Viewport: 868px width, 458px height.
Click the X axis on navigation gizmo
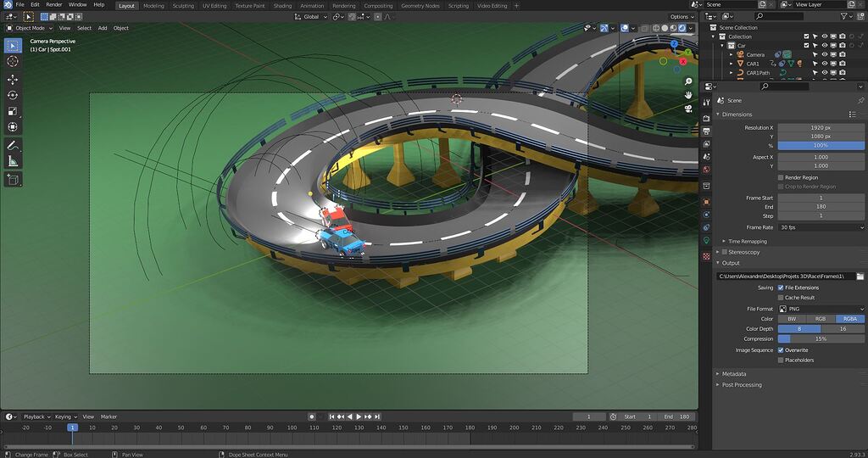point(682,62)
